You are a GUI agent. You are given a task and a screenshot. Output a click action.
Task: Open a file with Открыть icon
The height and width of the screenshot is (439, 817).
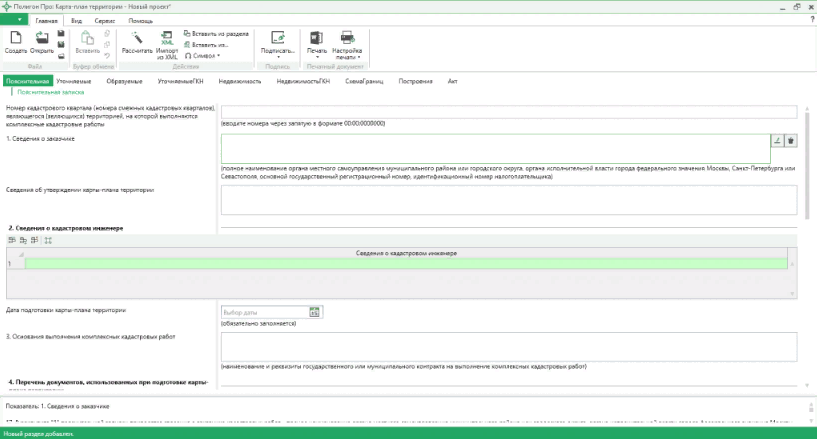pyautogui.click(x=42, y=38)
